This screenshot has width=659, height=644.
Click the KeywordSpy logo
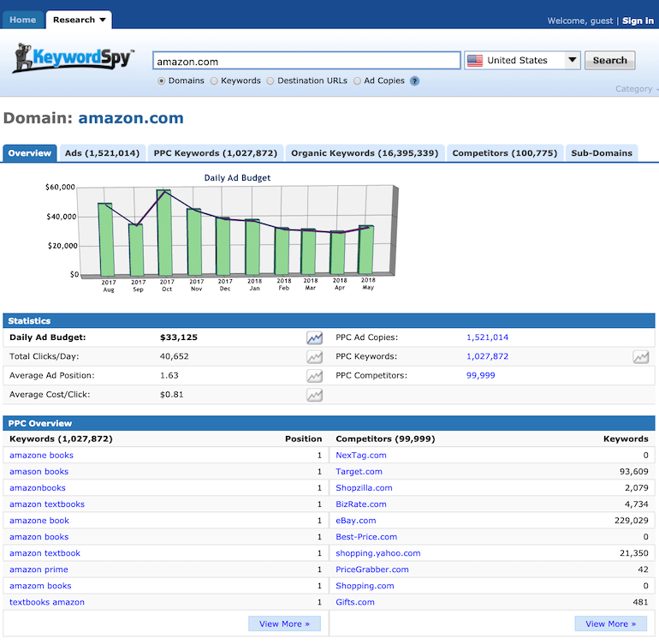[x=74, y=57]
